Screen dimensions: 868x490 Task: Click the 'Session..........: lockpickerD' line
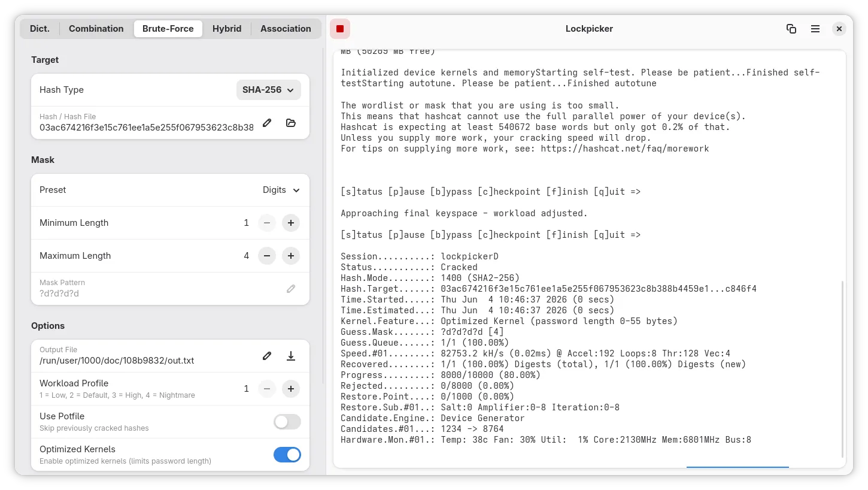tap(420, 256)
